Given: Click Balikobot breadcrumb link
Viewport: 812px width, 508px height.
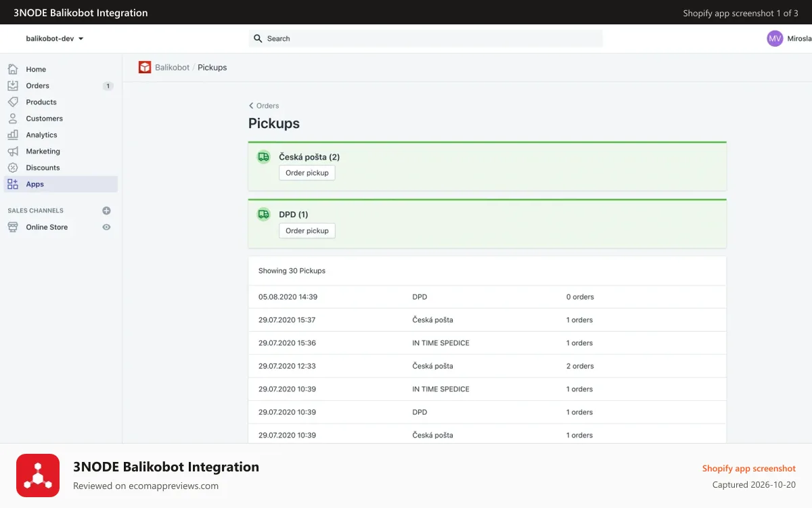Looking at the screenshot, I should click(172, 67).
